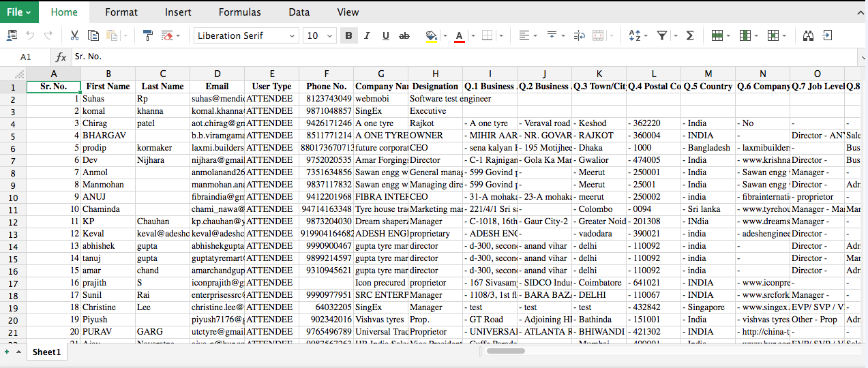Click the Save icon in toolbar
The height and width of the screenshot is (368, 868).
click(12, 35)
